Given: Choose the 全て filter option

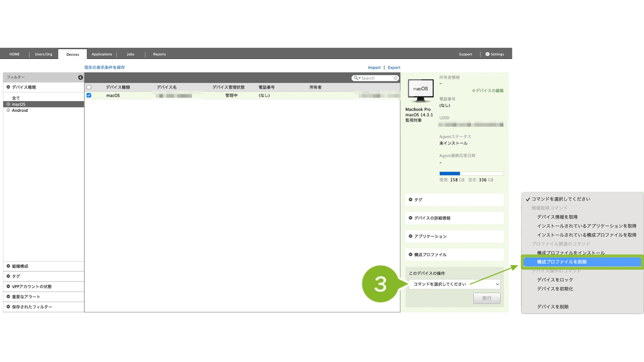Looking at the screenshot, I should tap(16, 98).
